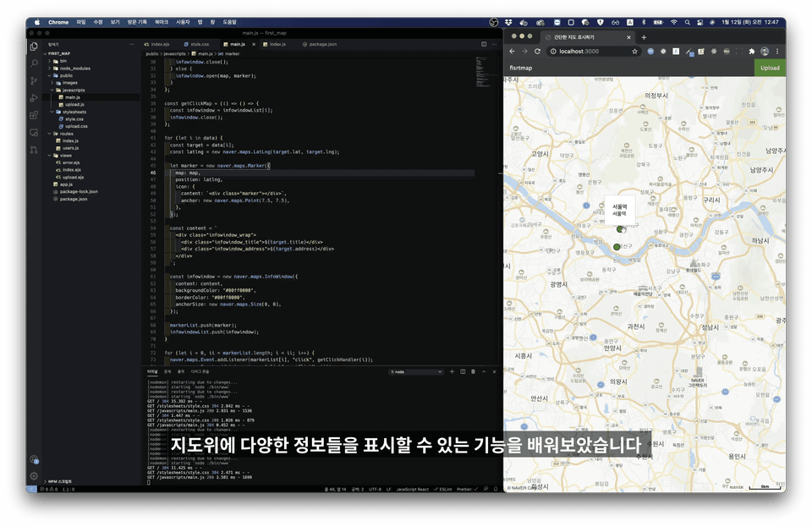Open the terminal shell selector dropdown
This screenshot has height=527, width=812.
tap(416, 371)
